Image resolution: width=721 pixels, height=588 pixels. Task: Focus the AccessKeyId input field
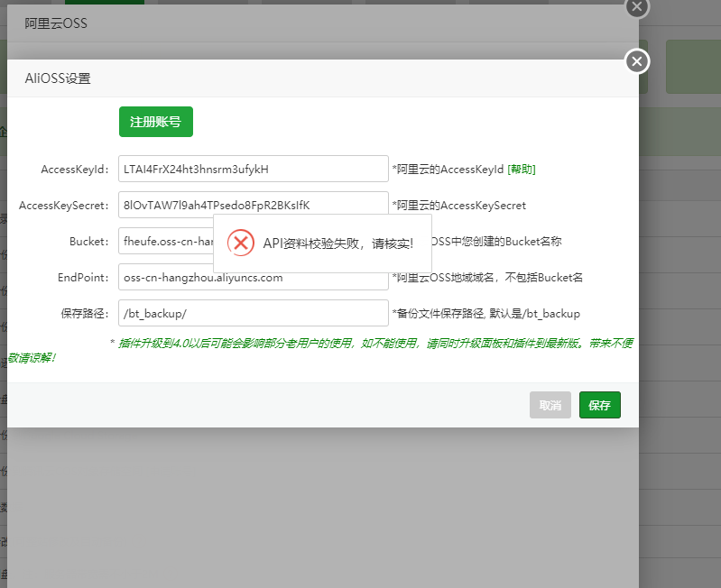coord(253,169)
